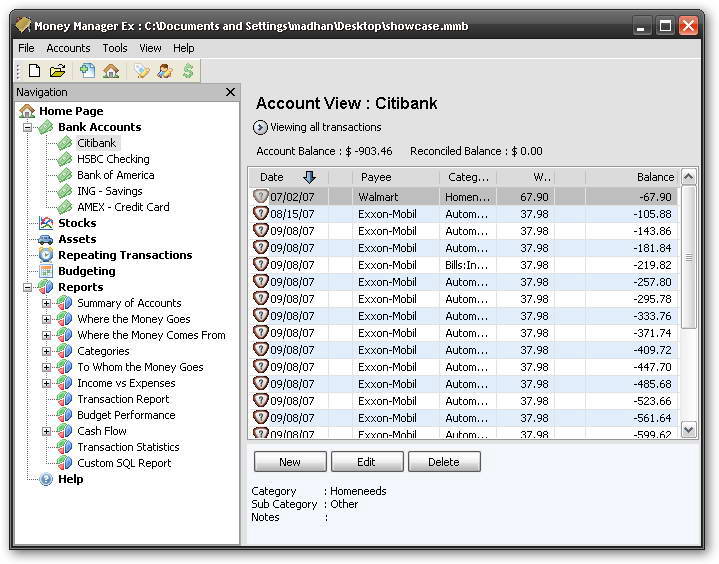Expand the Cash Flow report node
719x564 pixels.
pos(46,431)
